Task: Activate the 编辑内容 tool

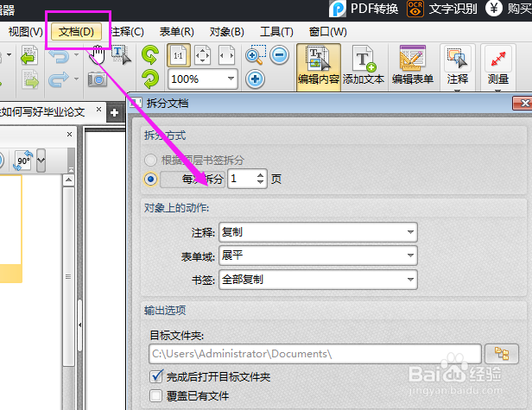Action: click(x=319, y=66)
